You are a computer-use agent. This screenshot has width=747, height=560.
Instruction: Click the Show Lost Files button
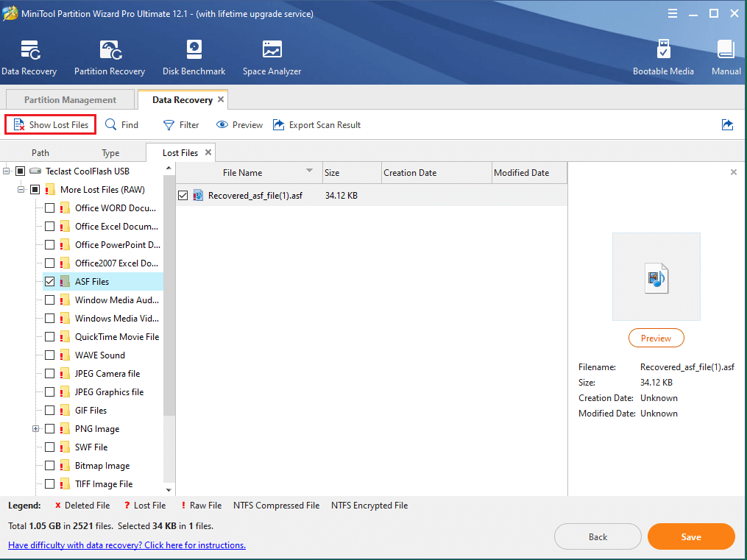pos(51,125)
